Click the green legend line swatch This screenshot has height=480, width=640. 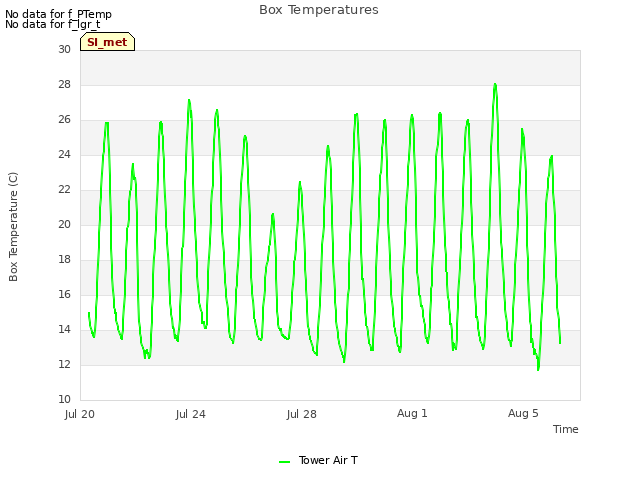click(284, 462)
